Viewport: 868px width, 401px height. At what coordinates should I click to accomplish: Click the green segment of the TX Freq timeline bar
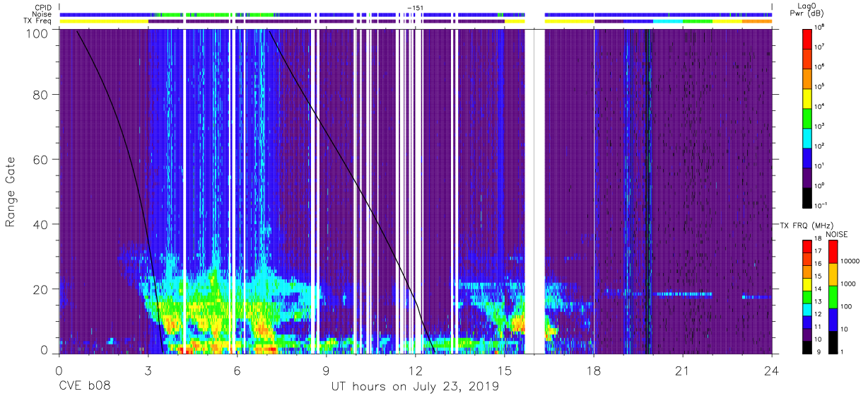698,21
